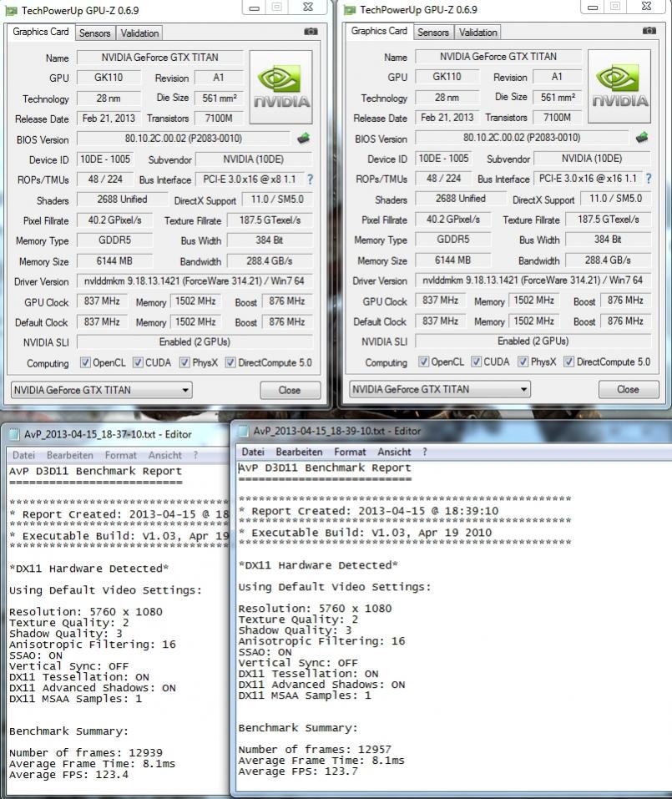This screenshot has width=672, height=799.
Task: Click 'DX11 MSAA Samples: 1' in 18-39-10 editor
Action: click(305, 695)
